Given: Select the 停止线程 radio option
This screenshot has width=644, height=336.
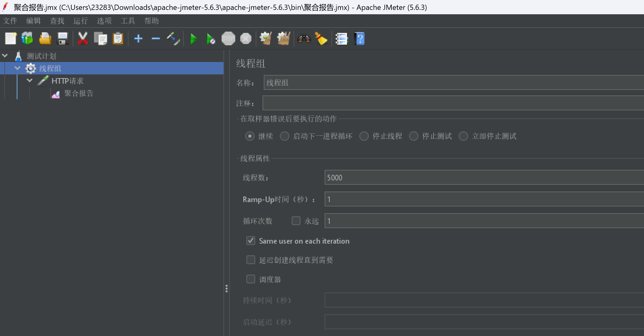Looking at the screenshot, I should tap(364, 136).
